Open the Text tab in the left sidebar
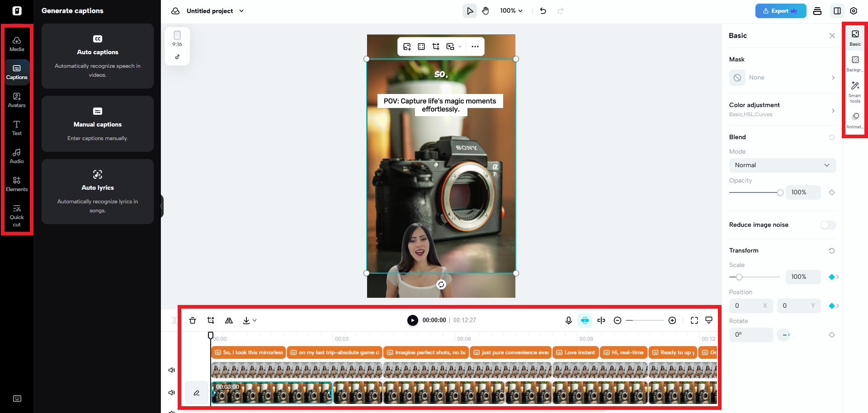868x413 pixels. coord(17,128)
